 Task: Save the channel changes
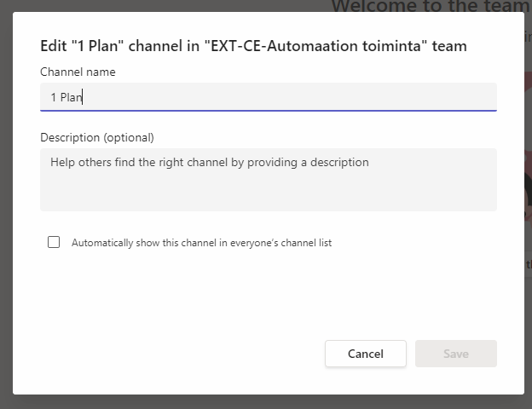pos(455,354)
